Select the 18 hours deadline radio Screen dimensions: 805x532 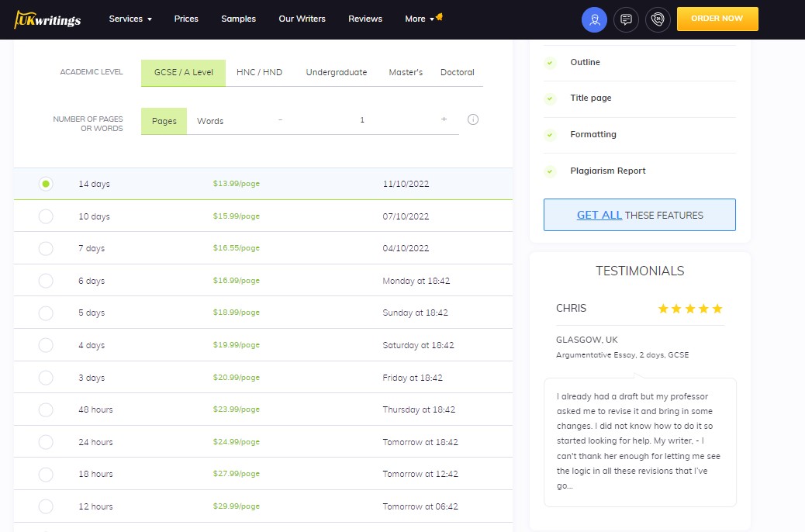click(46, 474)
